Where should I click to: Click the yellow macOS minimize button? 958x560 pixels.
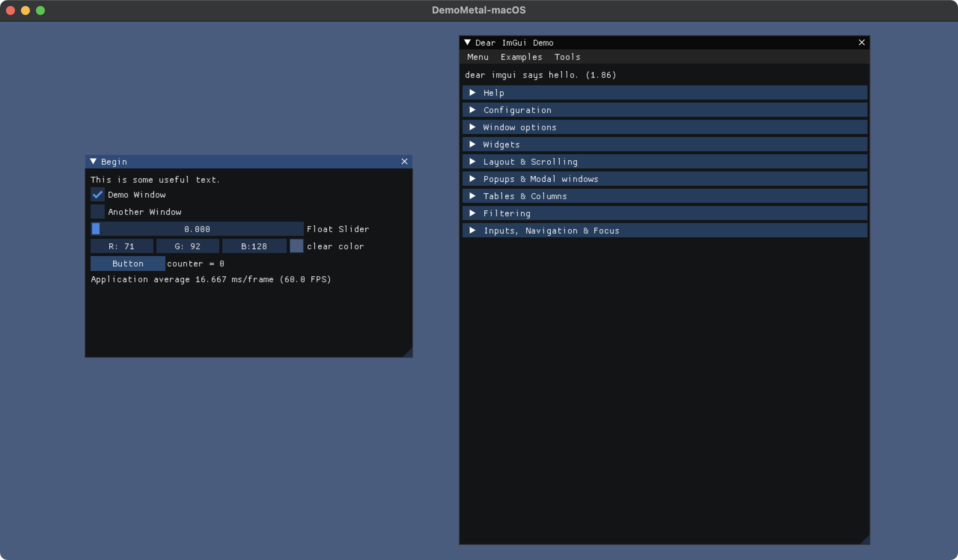click(25, 10)
